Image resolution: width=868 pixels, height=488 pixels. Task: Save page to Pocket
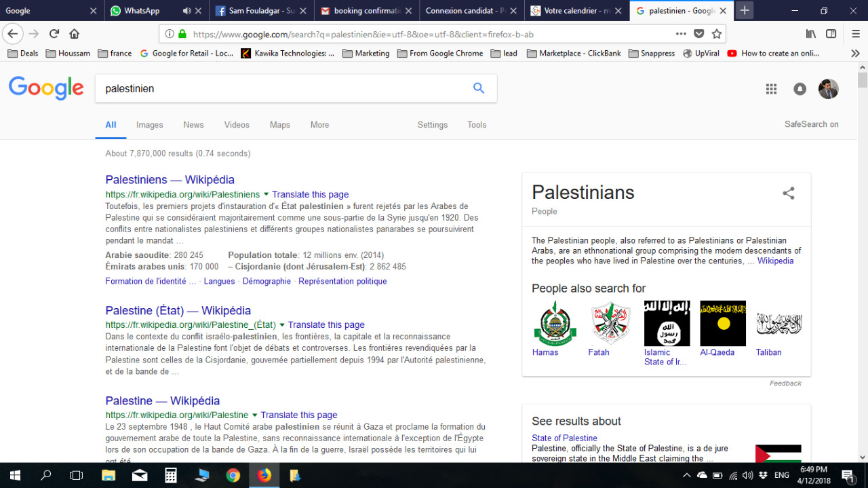[699, 34]
